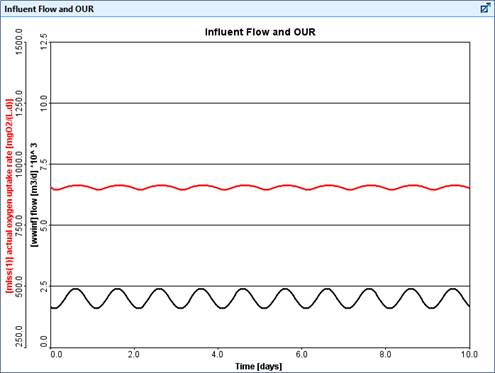The image size is (495, 373).
Task: Click the 1000.0 tick on red axis
Action: coord(19,164)
